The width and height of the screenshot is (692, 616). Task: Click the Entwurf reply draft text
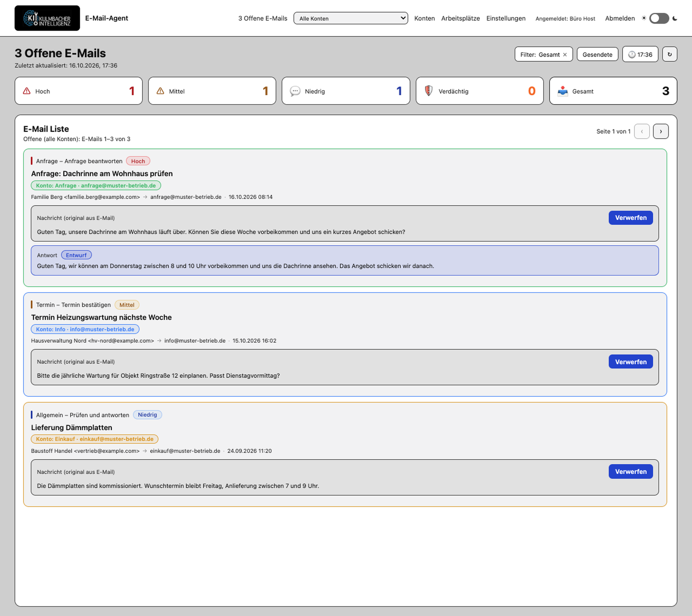[x=235, y=266]
